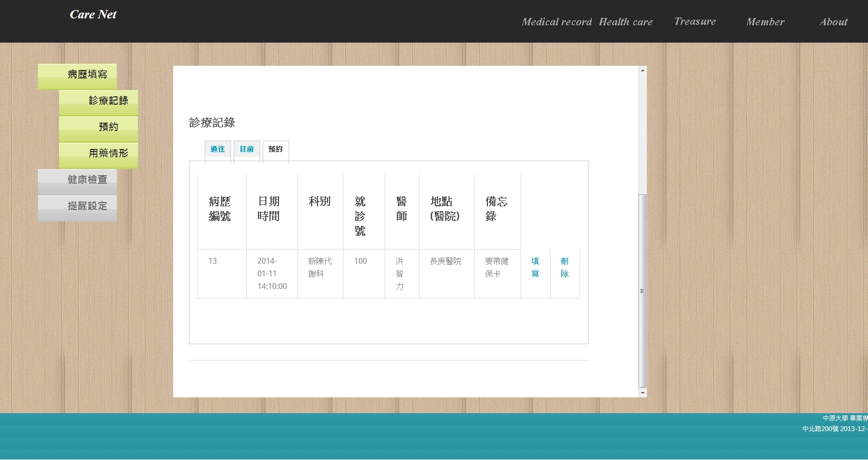The width and height of the screenshot is (868, 460).
Task: Click the scrollbar up arrow
Action: 642,70
